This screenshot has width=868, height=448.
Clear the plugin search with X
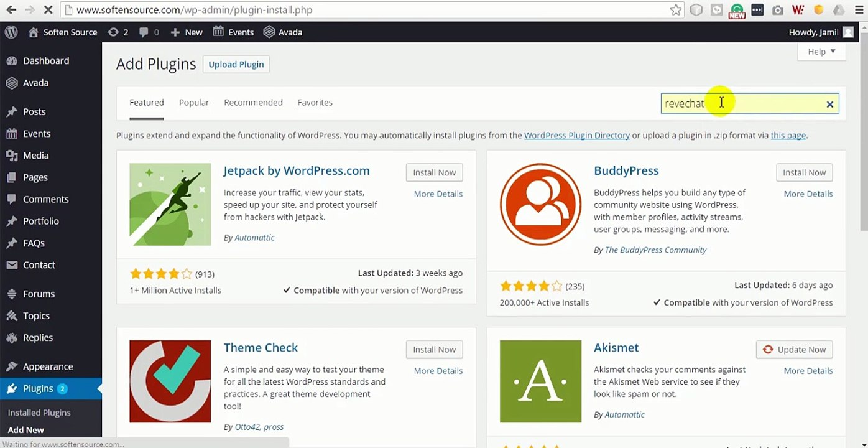[829, 105]
